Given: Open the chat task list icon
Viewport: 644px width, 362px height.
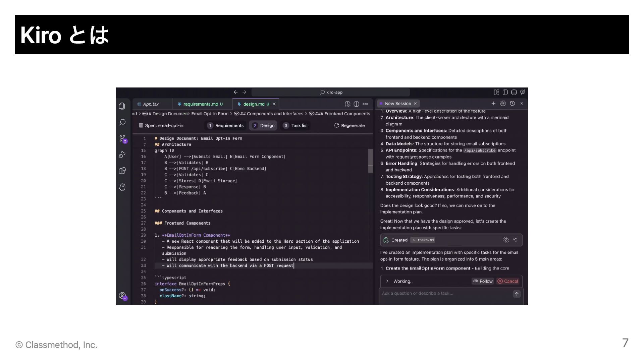Looking at the screenshot, I should pos(503,104).
